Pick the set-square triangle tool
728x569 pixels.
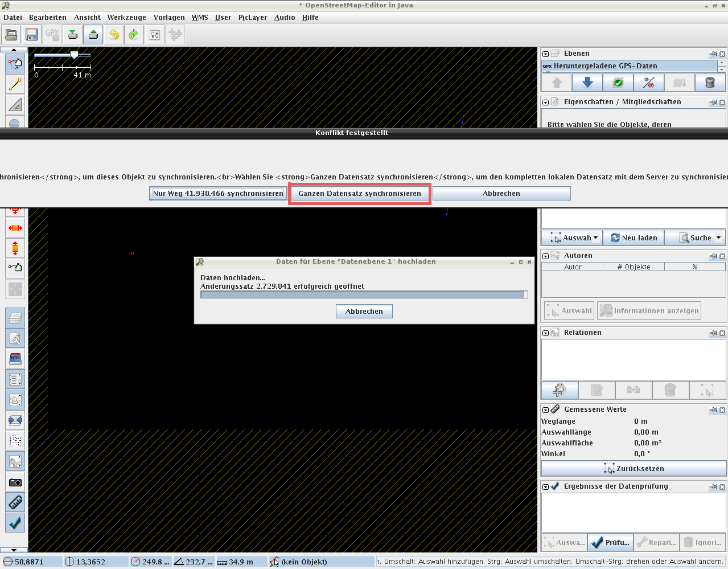[15, 105]
